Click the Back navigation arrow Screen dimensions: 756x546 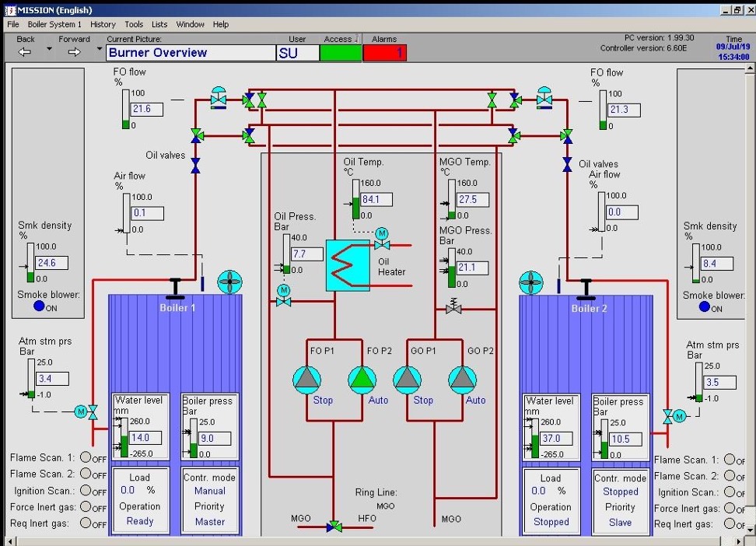click(25, 52)
